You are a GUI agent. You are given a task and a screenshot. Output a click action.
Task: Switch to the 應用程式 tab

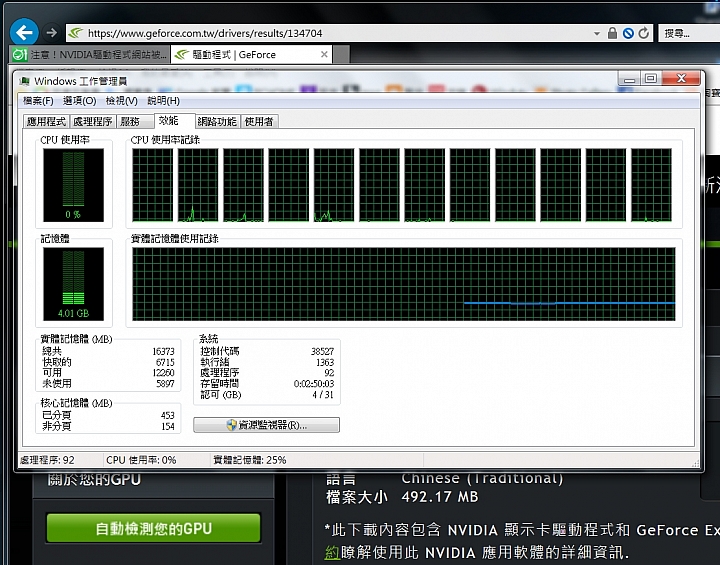(46, 121)
